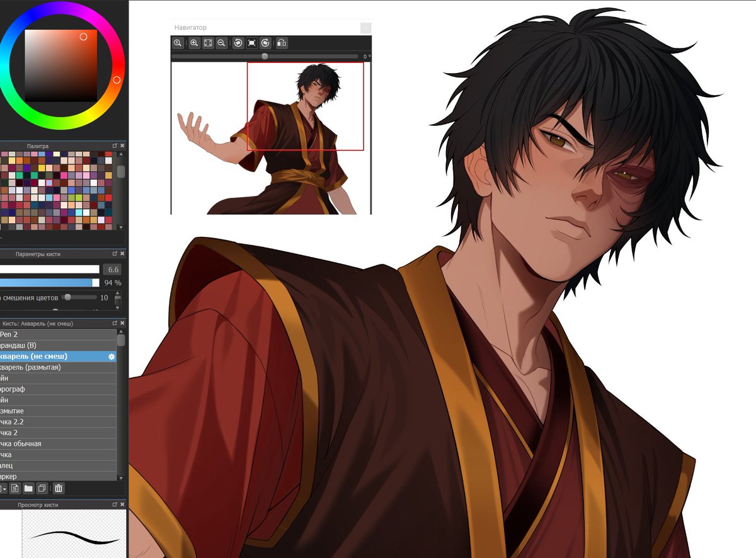Rotate canvas left in Navigator
The width and height of the screenshot is (756, 558).
coord(238,43)
